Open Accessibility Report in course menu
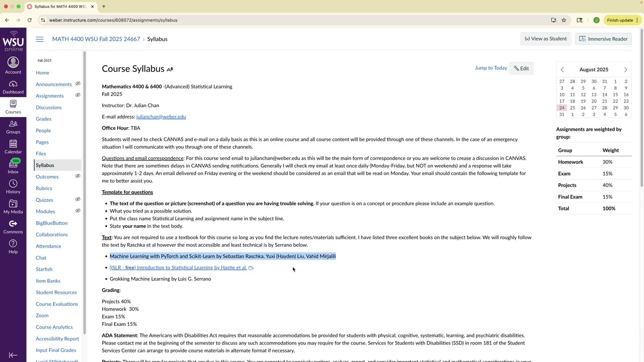Image resolution: width=644 pixels, height=362 pixels. (57, 339)
